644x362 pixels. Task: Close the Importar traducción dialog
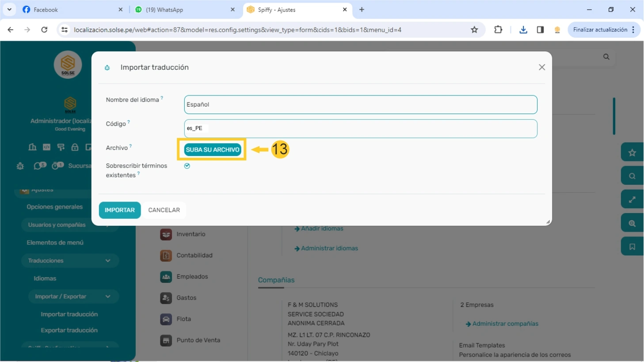(x=542, y=67)
